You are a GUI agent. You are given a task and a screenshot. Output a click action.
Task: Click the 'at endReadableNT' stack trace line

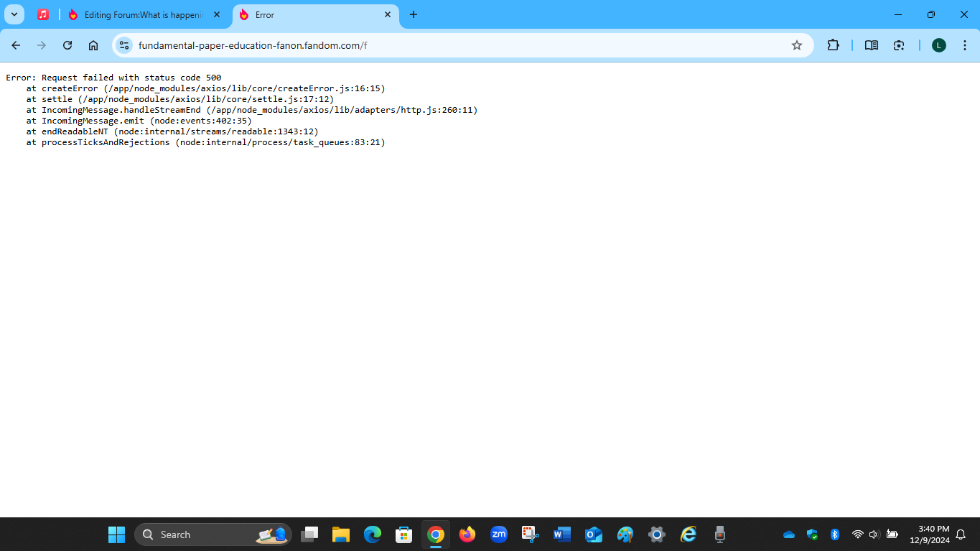click(172, 131)
